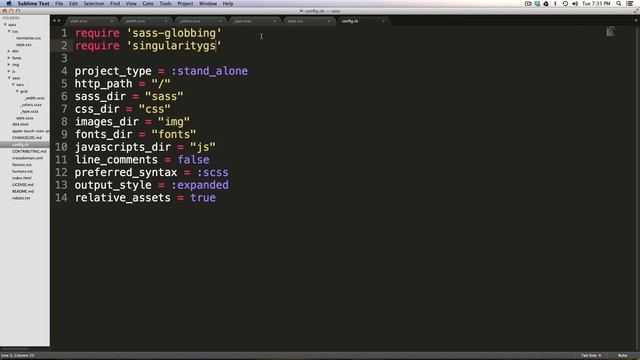Open the Sublime Text application menu
The width and height of the screenshot is (640, 360).
tap(33, 4)
